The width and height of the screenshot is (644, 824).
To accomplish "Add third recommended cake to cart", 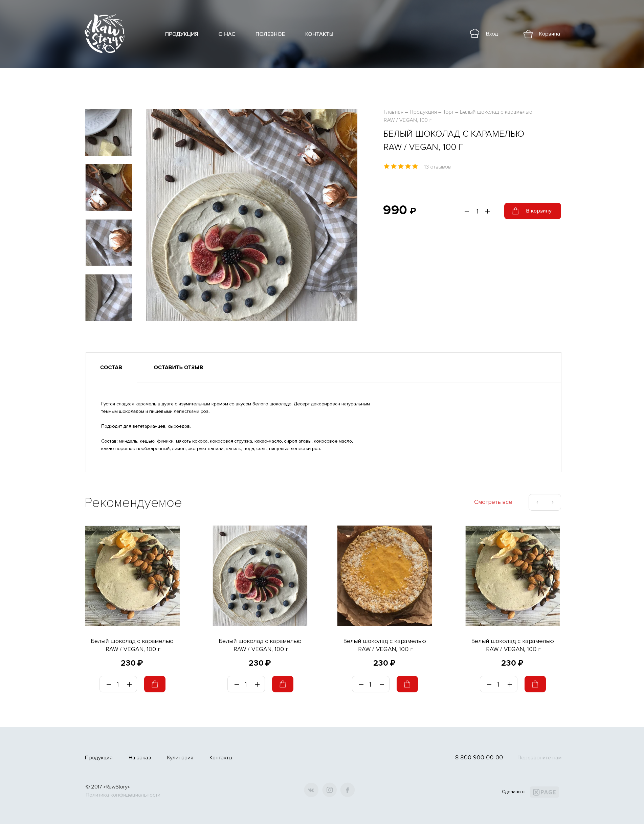I will coord(407,684).
